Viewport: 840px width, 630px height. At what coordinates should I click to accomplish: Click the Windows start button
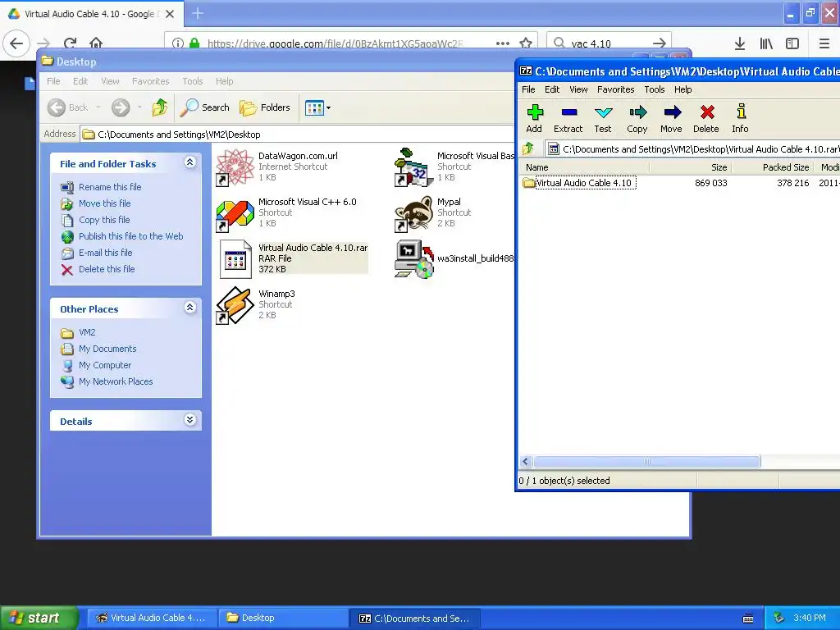click(39, 618)
